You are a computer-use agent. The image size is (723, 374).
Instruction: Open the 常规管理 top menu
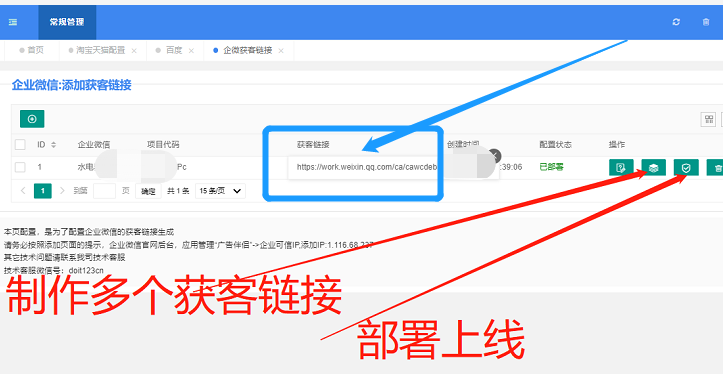[67, 22]
